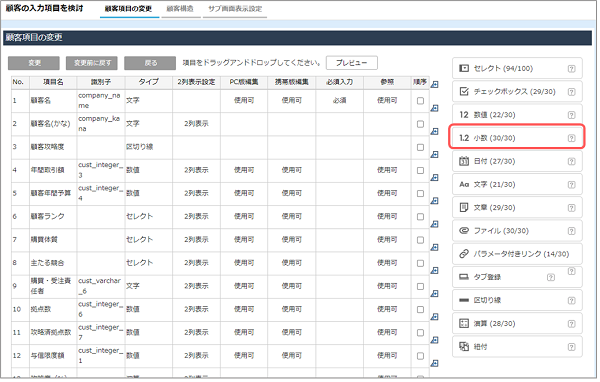Click the 文字 "Aa" item type icon
Screen dimensions: 600x382
(464, 184)
